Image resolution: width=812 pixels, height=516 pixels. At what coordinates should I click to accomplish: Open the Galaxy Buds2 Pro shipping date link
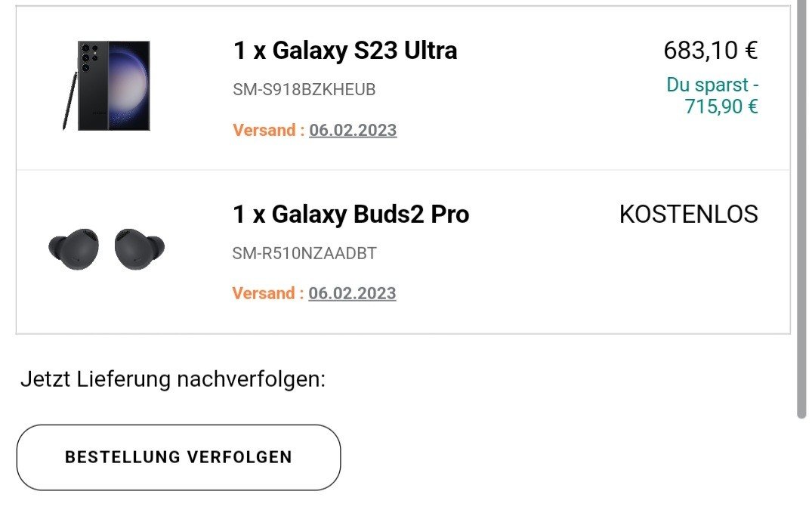click(x=352, y=293)
